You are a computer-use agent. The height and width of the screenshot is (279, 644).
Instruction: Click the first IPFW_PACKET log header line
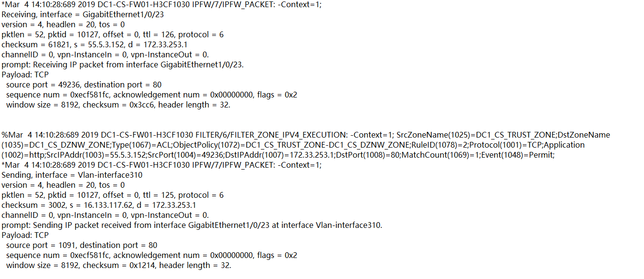coord(161,5)
